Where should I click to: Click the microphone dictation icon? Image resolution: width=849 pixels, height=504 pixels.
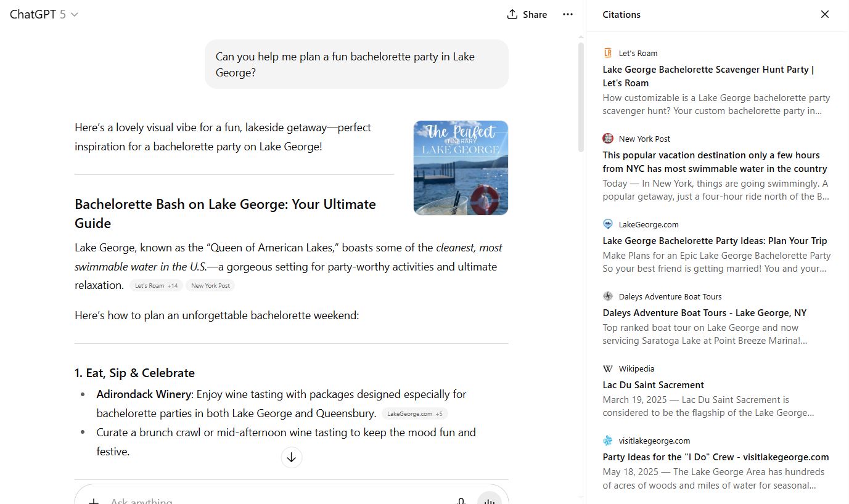pos(461,500)
